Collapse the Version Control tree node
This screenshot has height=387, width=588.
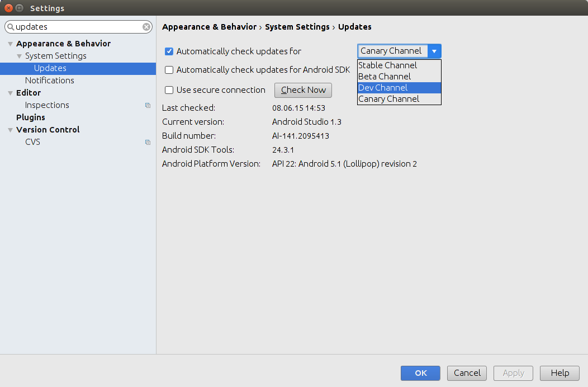pyautogui.click(x=10, y=130)
